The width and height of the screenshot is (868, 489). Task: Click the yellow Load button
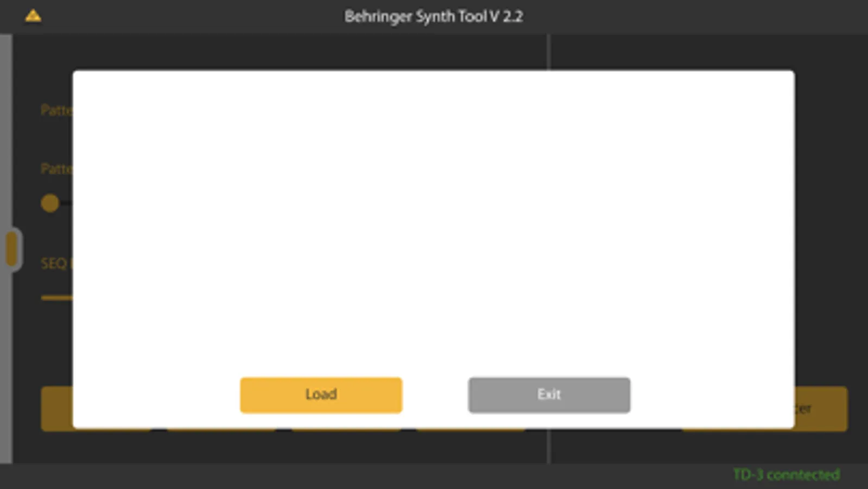(x=321, y=395)
